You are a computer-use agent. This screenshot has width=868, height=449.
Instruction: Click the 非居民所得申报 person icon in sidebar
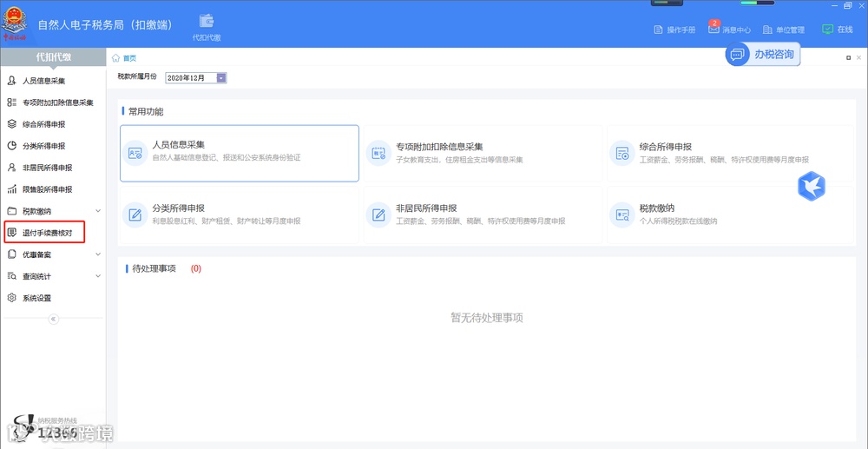[11, 168]
